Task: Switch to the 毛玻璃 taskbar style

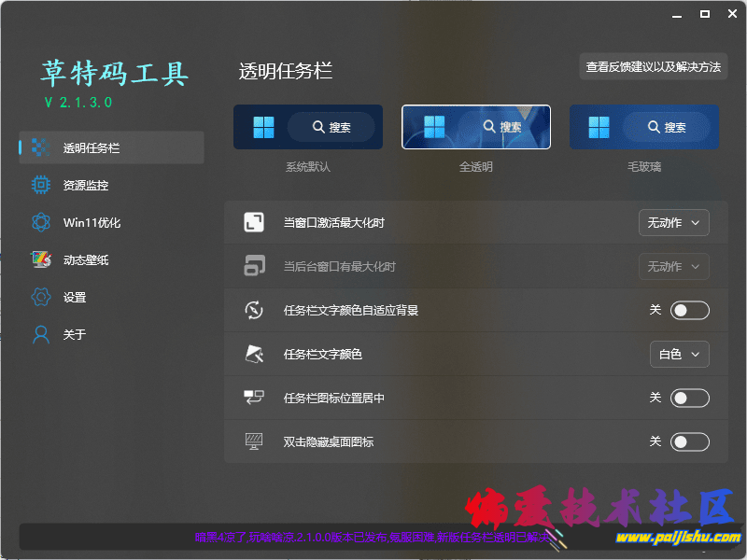Action: click(643, 127)
